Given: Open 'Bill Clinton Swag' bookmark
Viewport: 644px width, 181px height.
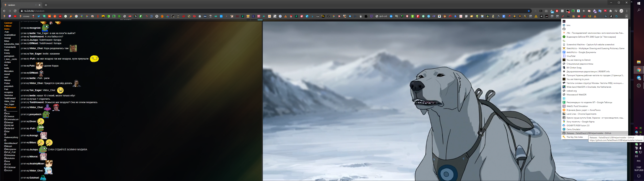Looking at the screenshot, I should (x=595, y=68).
